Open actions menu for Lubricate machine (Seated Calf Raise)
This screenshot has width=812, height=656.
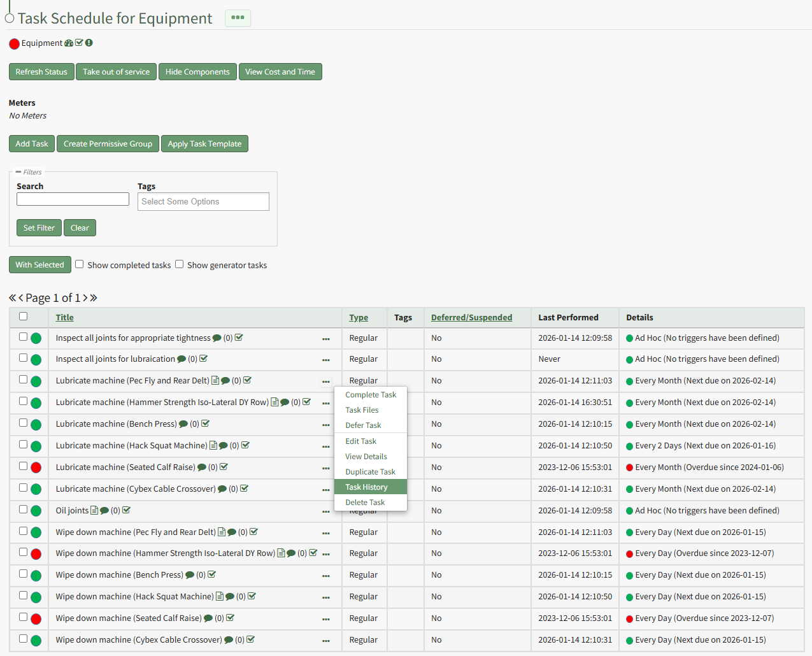326,468
